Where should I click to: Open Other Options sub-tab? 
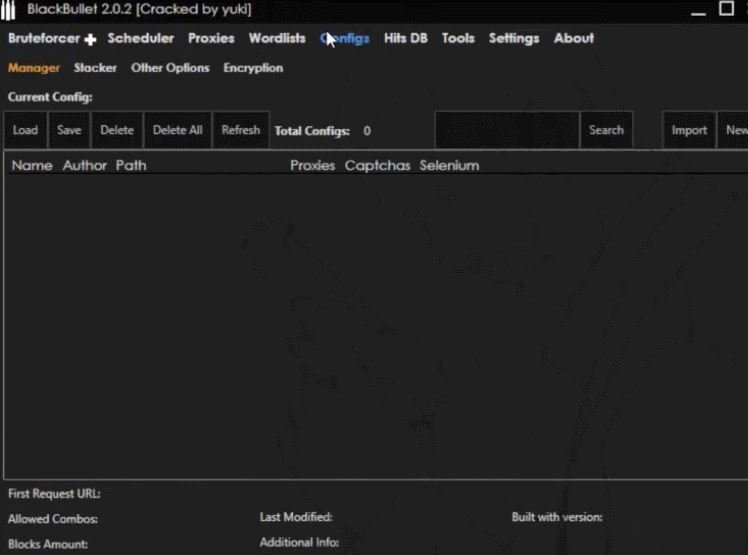pyautogui.click(x=170, y=68)
